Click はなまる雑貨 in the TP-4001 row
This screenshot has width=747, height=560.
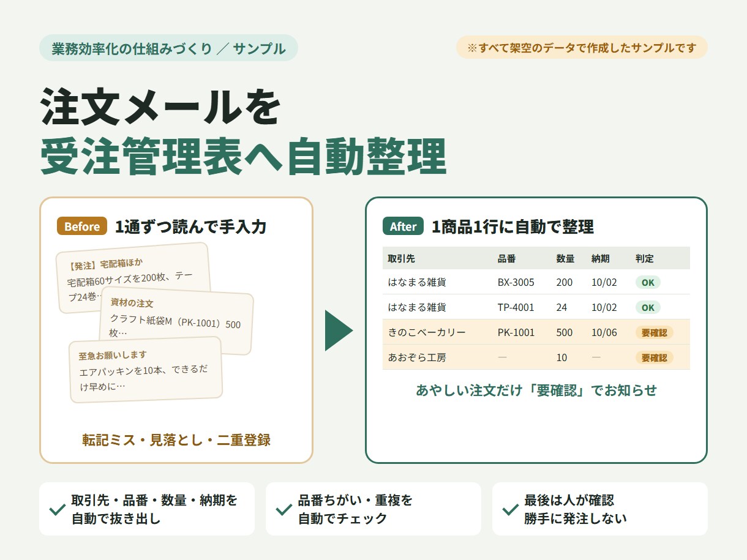tap(417, 307)
